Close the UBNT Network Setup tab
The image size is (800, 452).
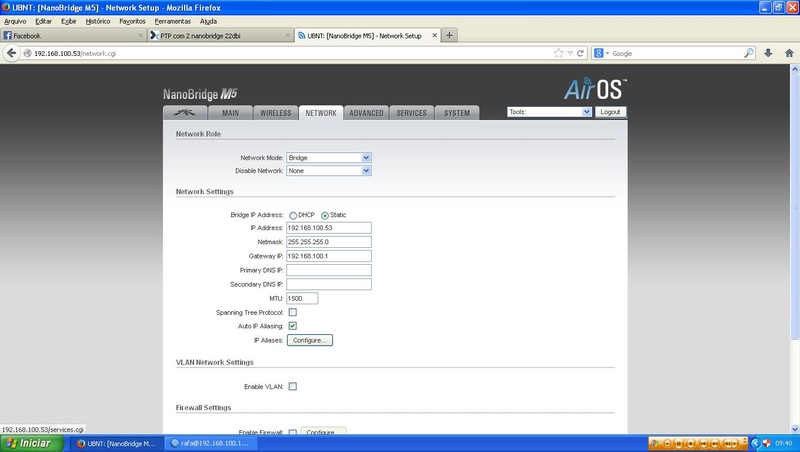point(434,35)
